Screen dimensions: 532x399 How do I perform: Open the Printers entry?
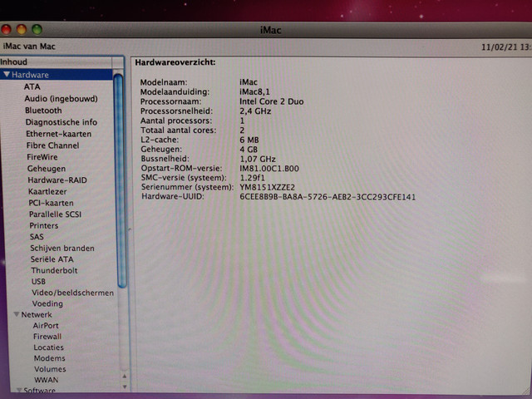point(44,225)
